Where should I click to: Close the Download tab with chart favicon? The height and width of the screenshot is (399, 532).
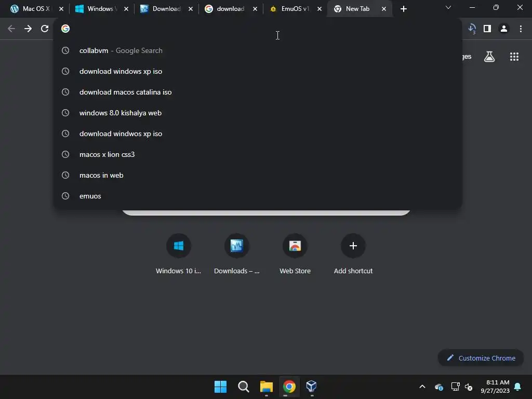point(190,9)
